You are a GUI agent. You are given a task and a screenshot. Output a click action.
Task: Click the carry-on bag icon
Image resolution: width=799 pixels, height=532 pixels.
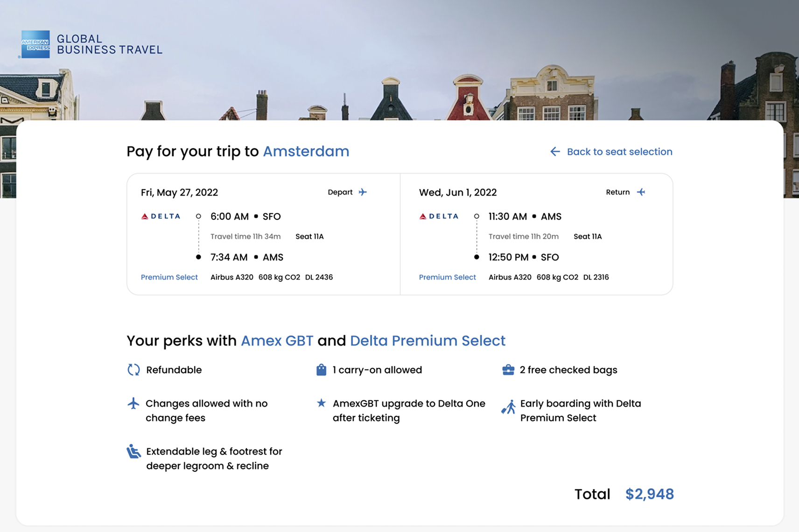(x=321, y=370)
